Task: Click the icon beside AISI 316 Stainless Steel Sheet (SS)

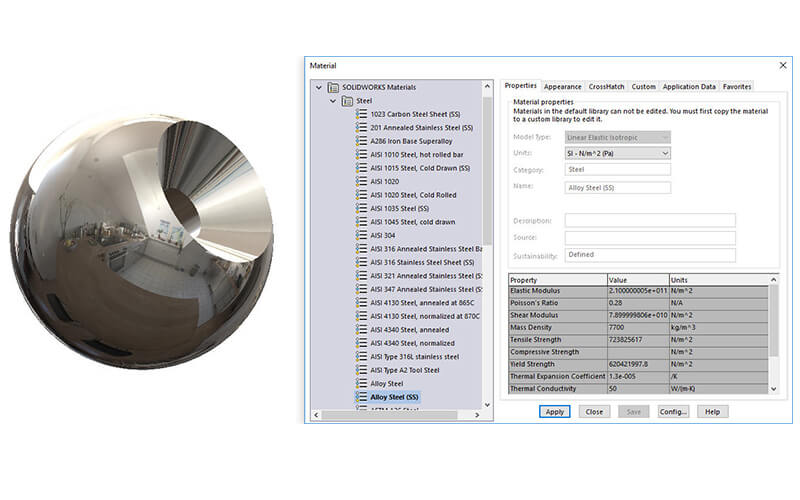Action: pos(361,262)
